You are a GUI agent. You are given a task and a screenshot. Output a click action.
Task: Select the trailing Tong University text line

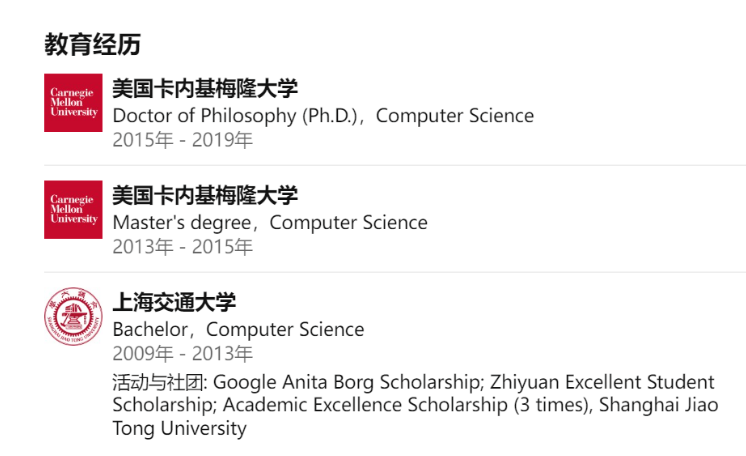(179, 428)
